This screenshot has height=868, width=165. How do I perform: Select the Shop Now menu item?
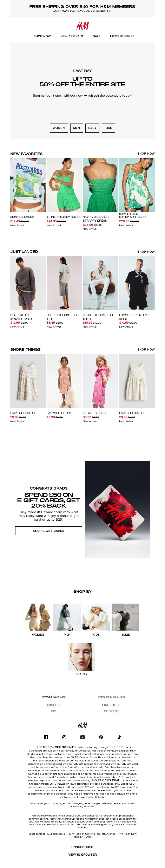[x=42, y=36]
